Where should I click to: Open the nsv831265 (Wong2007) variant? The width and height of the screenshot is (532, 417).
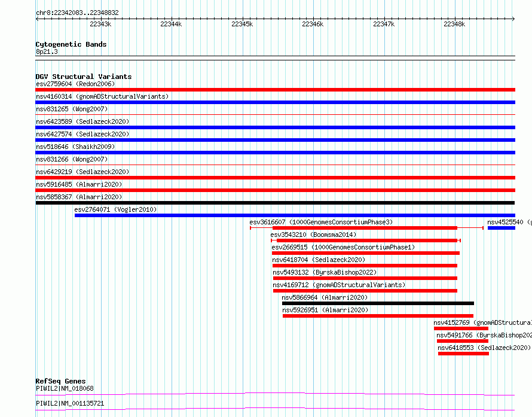coord(72,109)
